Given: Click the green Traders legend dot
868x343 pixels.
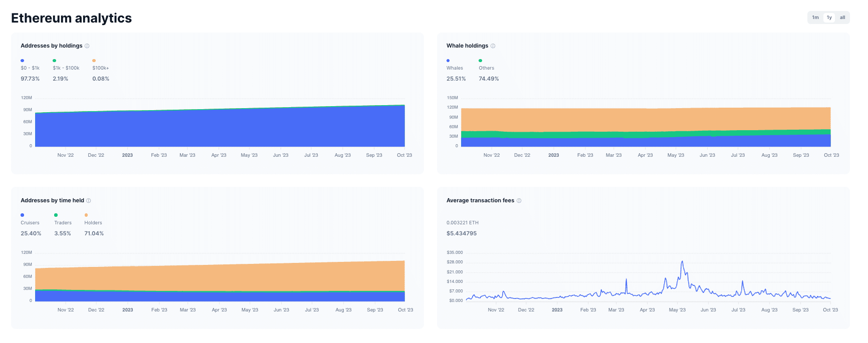Looking at the screenshot, I should click(x=56, y=215).
